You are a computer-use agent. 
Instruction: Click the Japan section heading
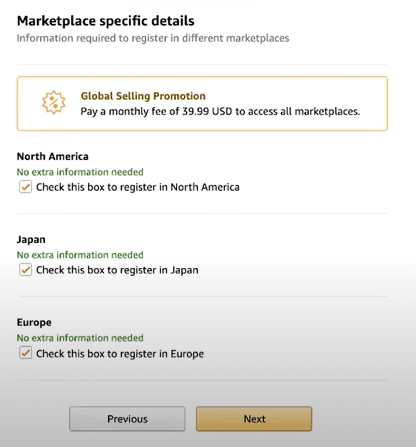[31, 240]
